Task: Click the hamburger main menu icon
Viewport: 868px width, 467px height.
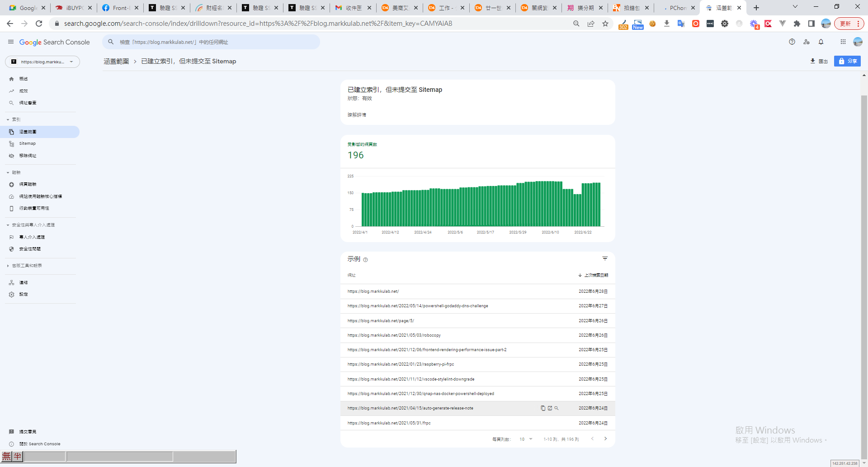Action: [11, 42]
